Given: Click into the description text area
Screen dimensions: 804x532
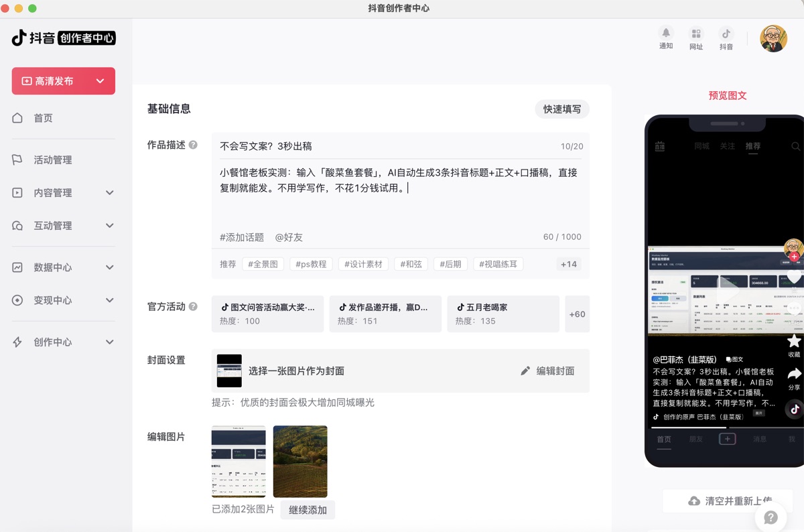Looking at the screenshot, I should click(x=401, y=194).
